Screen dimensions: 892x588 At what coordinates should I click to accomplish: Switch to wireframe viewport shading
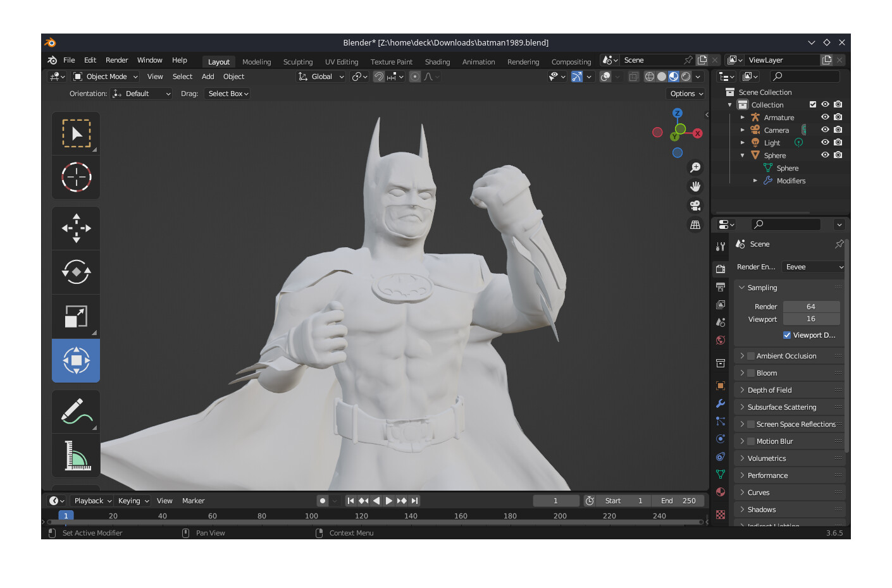coord(650,77)
